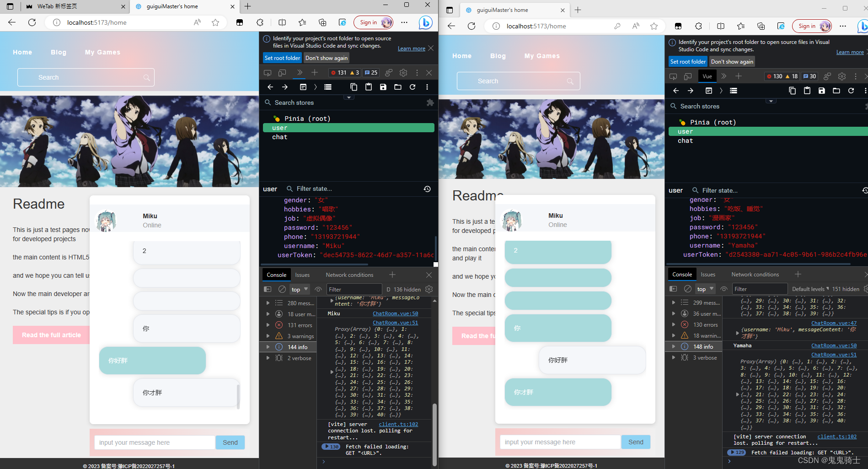
Task: Open ChatRoom.vue:50 link in left console
Action: tap(395, 313)
